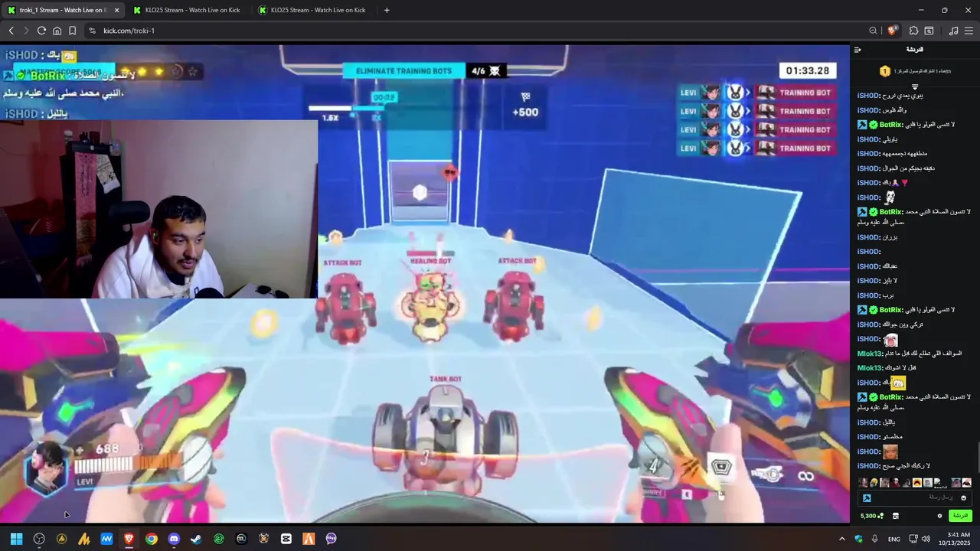The image size is (980, 551).
Task: Open CapCut from the taskbar
Action: click(x=286, y=539)
